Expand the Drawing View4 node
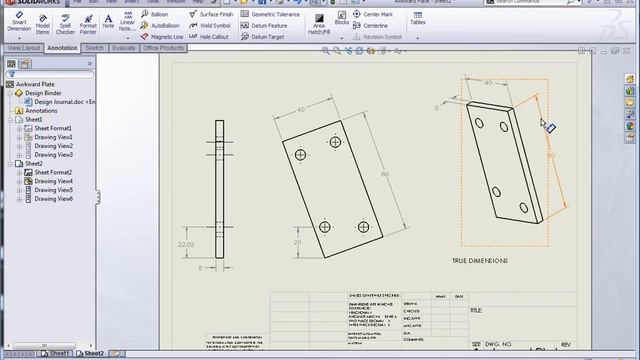The image size is (640, 360). [x=19, y=181]
